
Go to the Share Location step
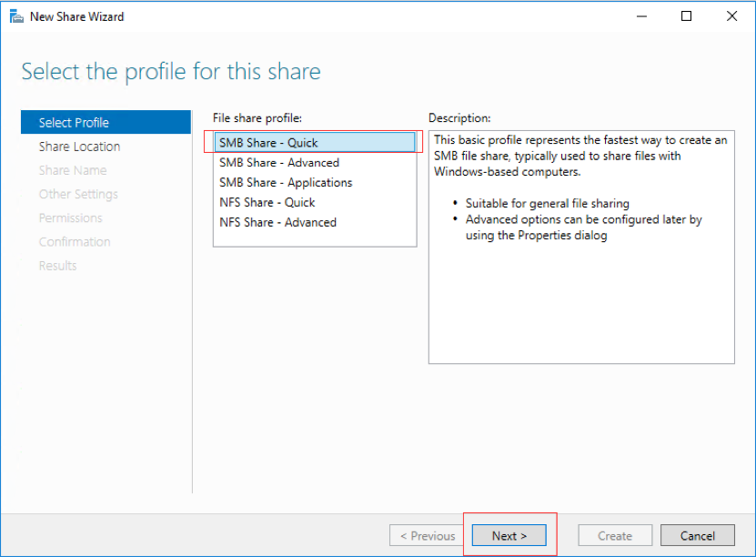click(x=79, y=147)
